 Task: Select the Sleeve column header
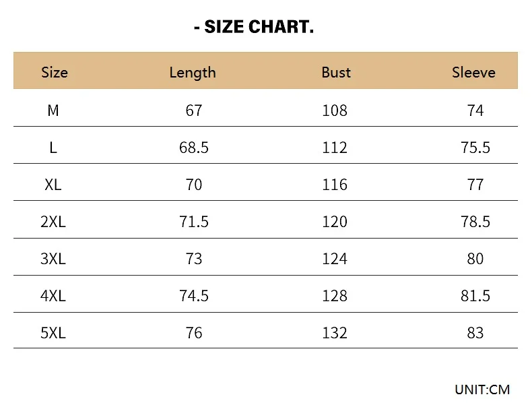pyautogui.click(x=473, y=72)
